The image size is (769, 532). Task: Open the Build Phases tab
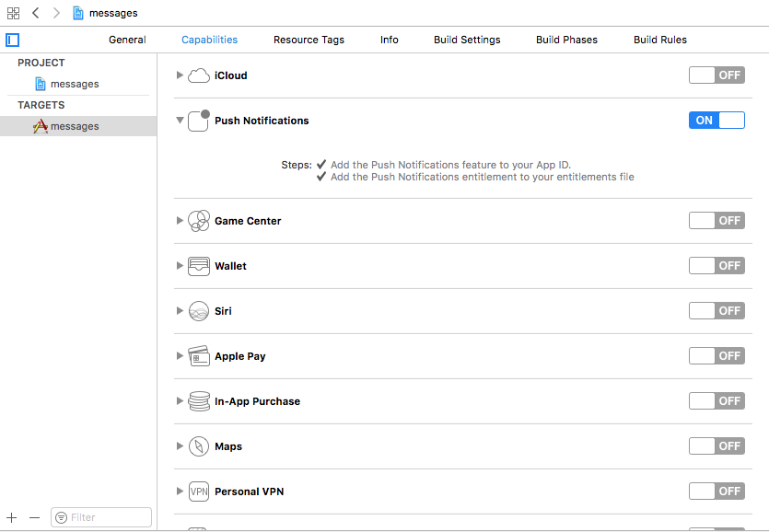pyautogui.click(x=566, y=40)
